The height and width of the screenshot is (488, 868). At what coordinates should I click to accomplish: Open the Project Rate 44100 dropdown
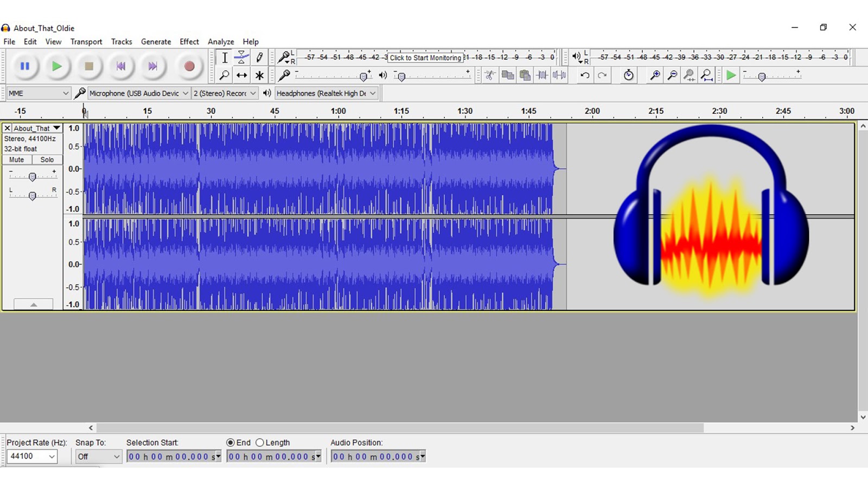tap(32, 457)
